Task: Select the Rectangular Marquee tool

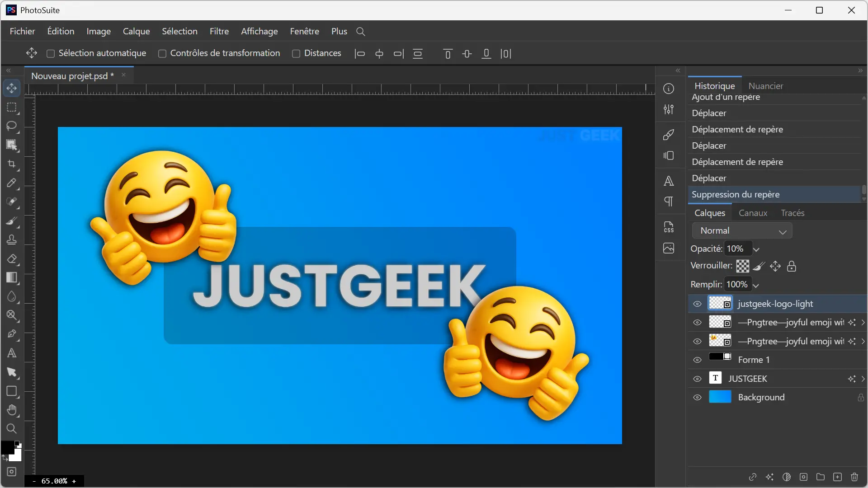Action: click(12, 108)
